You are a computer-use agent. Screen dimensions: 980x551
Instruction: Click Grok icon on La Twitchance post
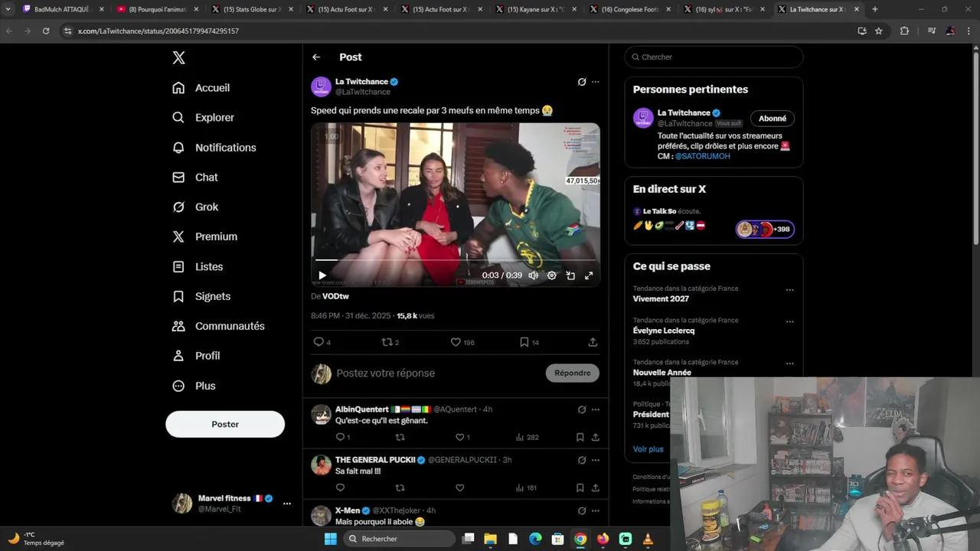[x=582, y=82]
